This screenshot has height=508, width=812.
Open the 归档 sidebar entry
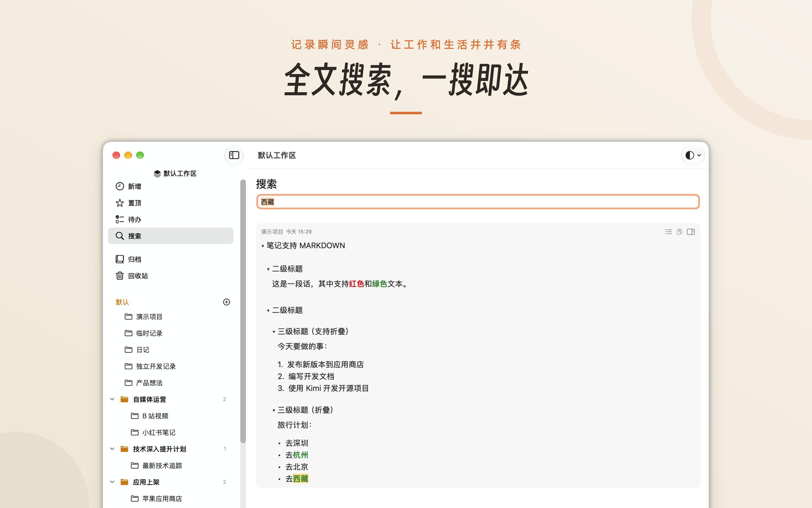click(170, 259)
